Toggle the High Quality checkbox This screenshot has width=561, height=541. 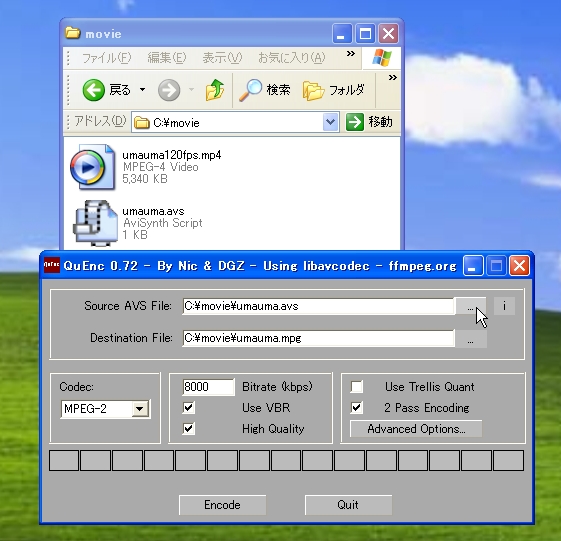coord(188,428)
